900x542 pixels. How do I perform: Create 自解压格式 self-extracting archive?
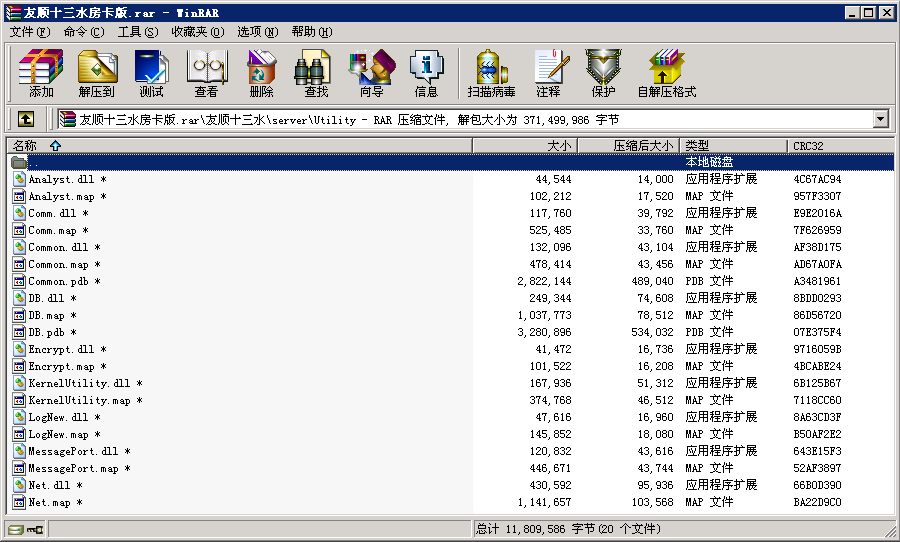point(666,73)
